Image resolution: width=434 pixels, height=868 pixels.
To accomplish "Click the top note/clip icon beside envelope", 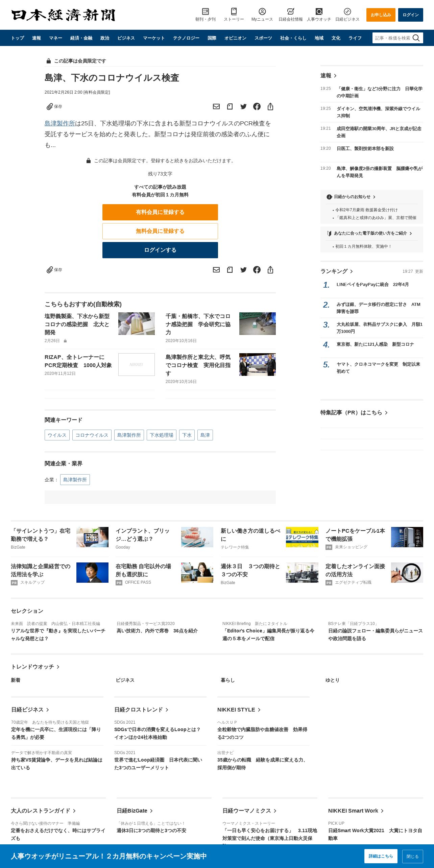I will [x=230, y=106].
